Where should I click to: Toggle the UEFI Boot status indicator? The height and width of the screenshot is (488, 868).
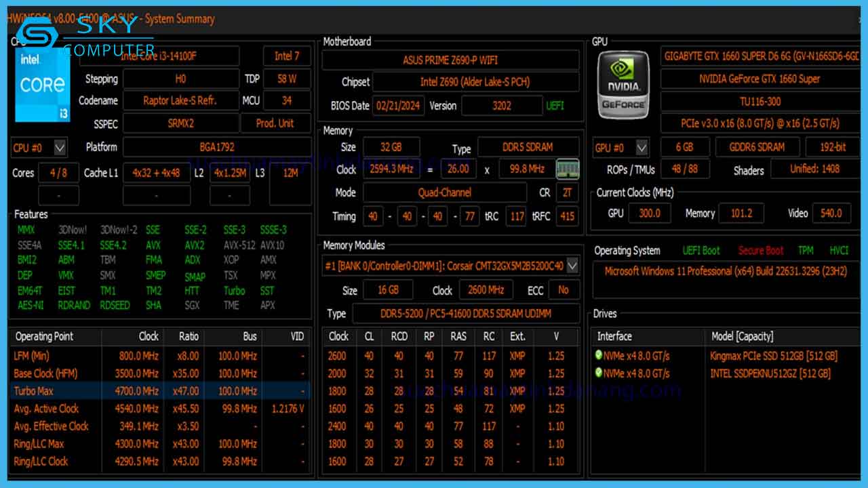[x=701, y=250]
